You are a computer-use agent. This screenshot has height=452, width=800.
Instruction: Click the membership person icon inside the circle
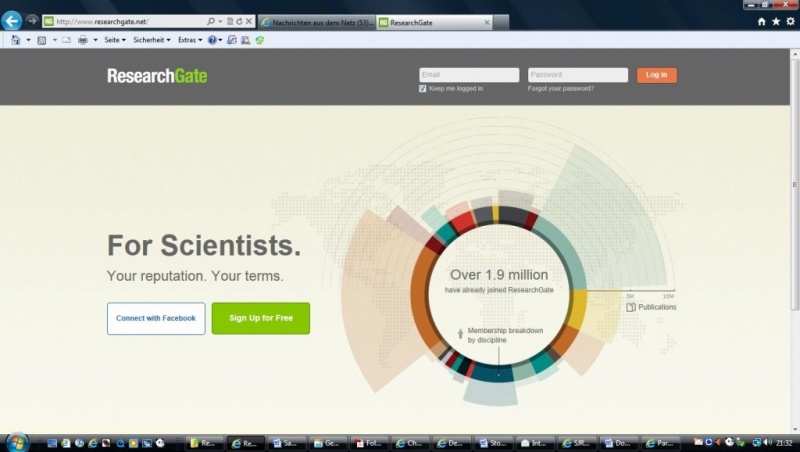pyautogui.click(x=460, y=334)
